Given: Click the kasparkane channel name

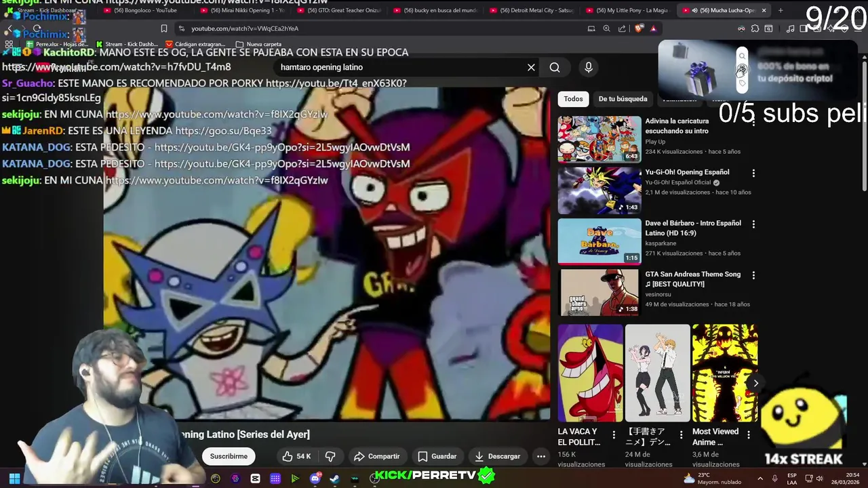Looking at the screenshot, I should pos(660,243).
